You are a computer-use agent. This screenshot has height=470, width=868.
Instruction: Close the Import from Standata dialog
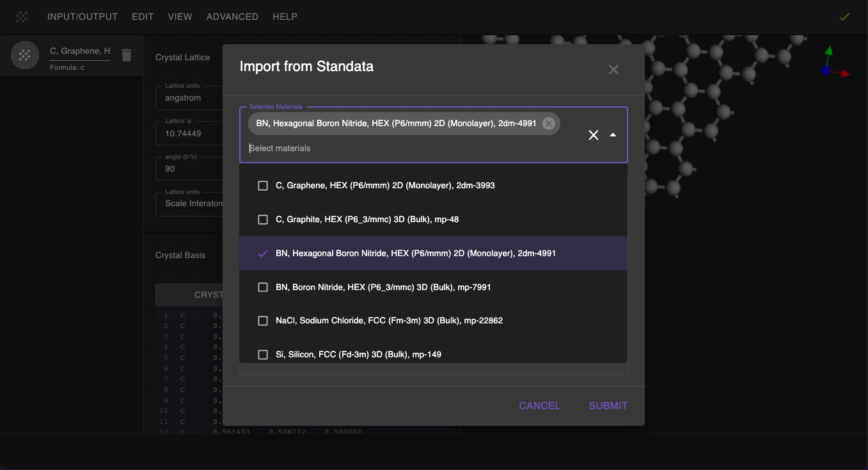point(613,70)
